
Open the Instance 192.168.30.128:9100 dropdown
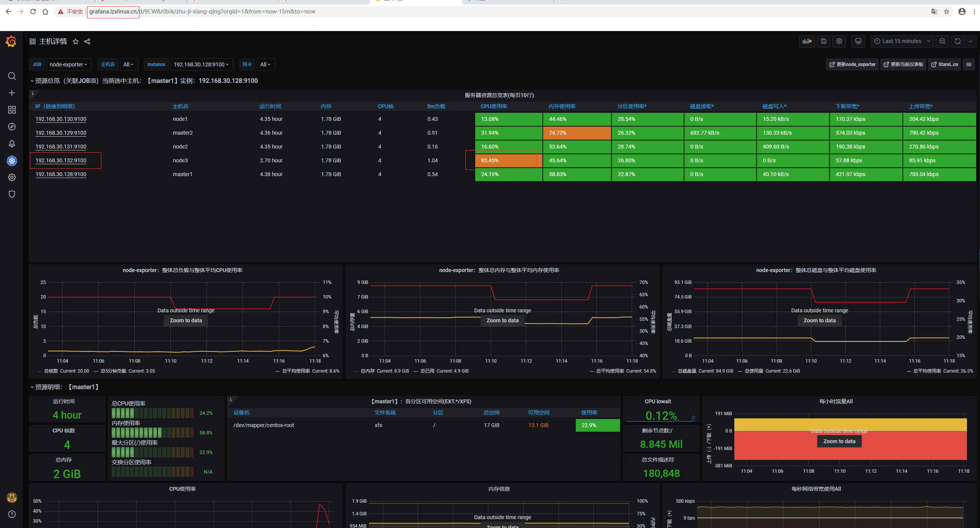tap(201, 64)
